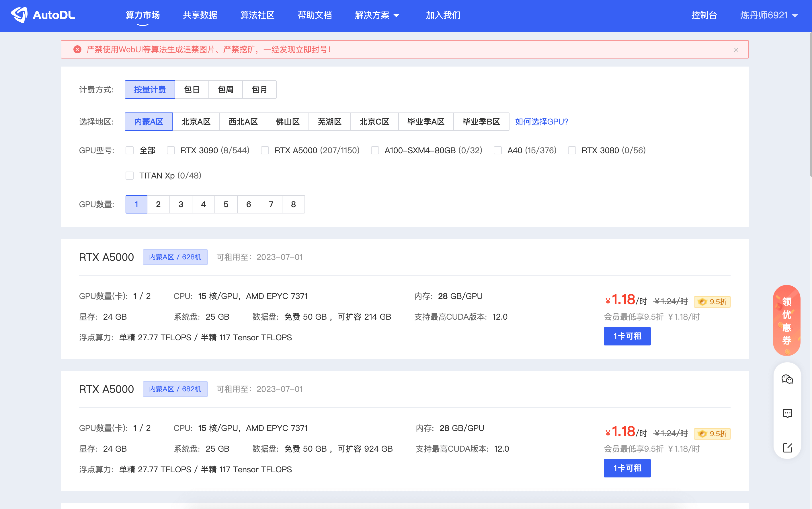Click the AutoDL logo icon
812x509 pixels.
pos(19,15)
